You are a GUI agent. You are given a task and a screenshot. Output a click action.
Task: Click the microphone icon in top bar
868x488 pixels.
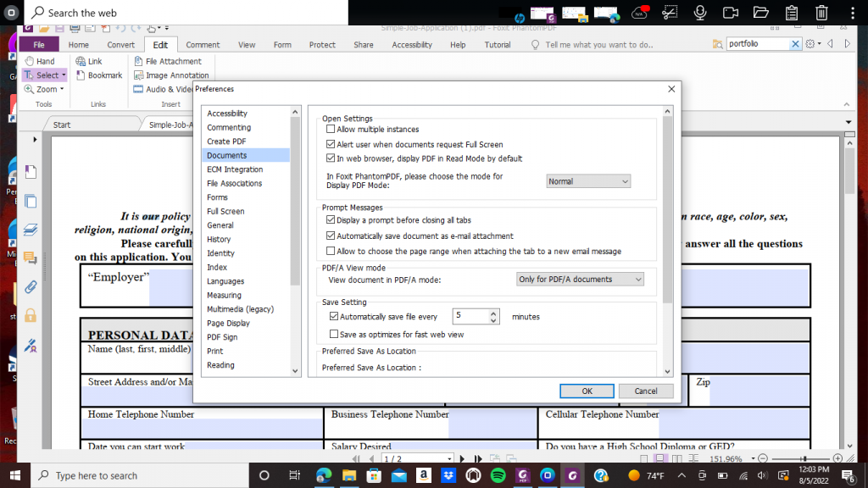coord(700,12)
